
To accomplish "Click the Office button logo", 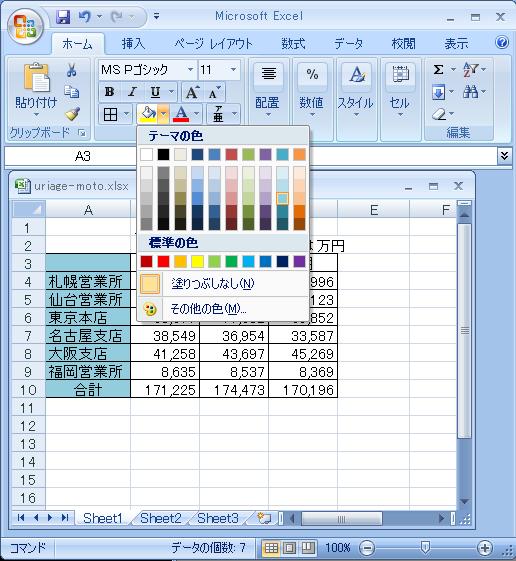I will click(x=25, y=26).
